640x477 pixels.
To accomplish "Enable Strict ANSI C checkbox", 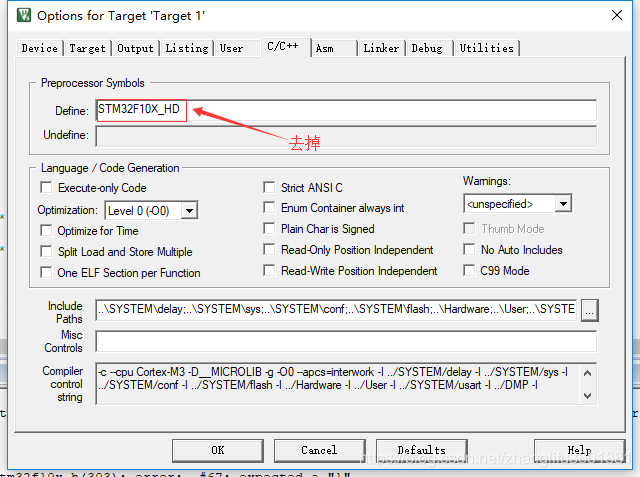I will coord(269,187).
